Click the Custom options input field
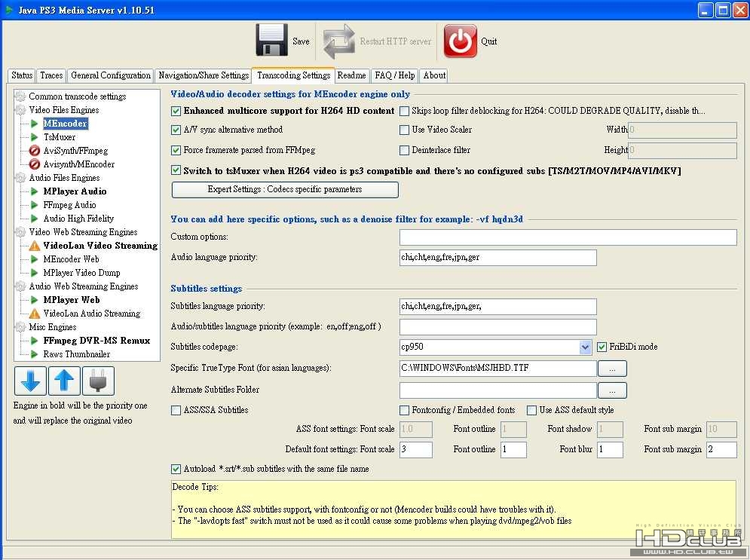The width and height of the screenshot is (750, 560). pyautogui.click(x=568, y=237)
